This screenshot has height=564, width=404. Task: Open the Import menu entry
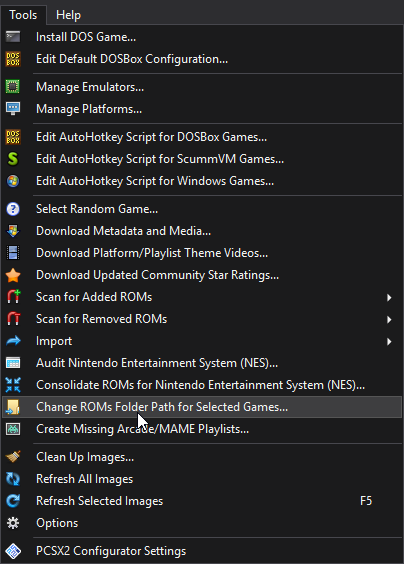tap(202, 341)
